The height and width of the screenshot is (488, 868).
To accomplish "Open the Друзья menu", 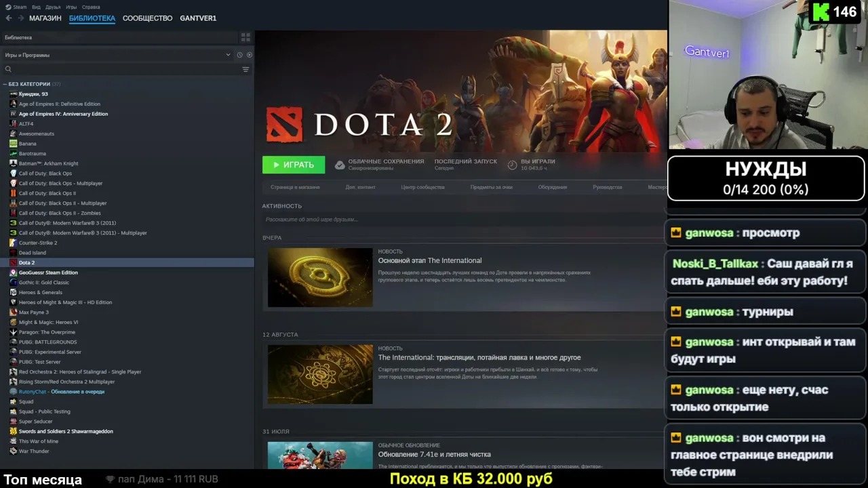I will tap(54, 7).
